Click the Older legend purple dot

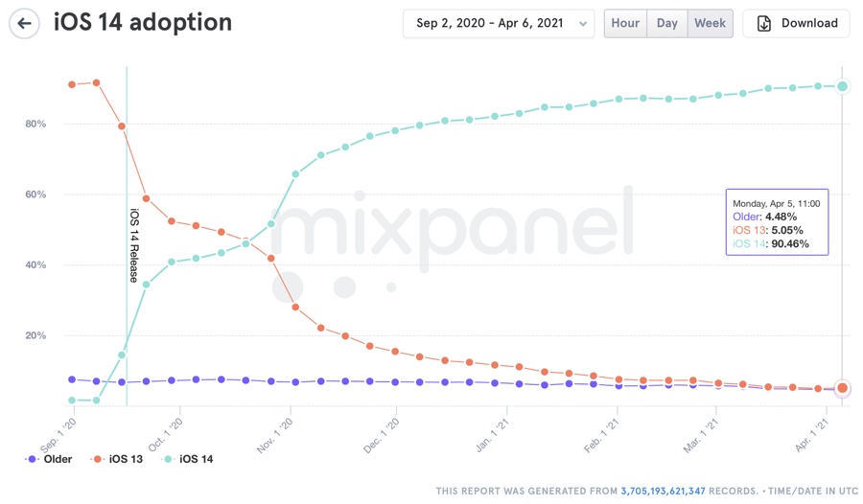pyautogui.click(x=33, y=459)
